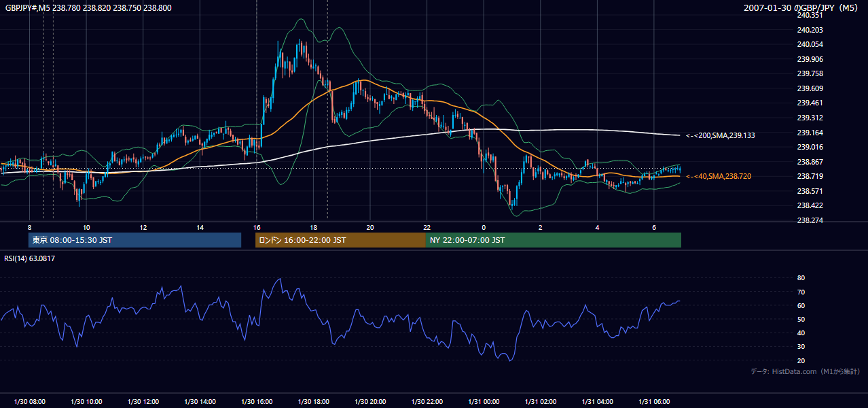Click the RSI 40 level label
This screenshot has height=408, width=868.
pos(801,333)
